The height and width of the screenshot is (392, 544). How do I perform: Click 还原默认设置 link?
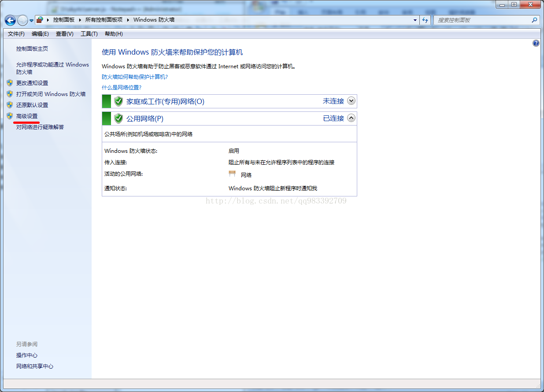pyautogui.click(x=32, y=105)
